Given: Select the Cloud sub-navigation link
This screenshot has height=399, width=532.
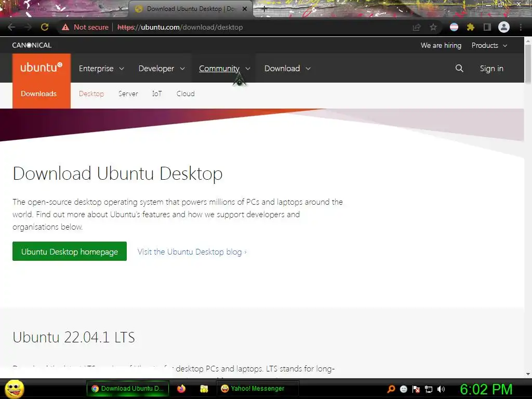Looking at the screenshot, I should pos(185,94).
